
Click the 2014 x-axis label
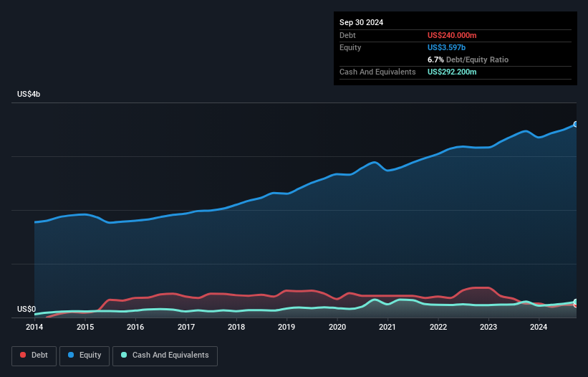coord(34,327)
